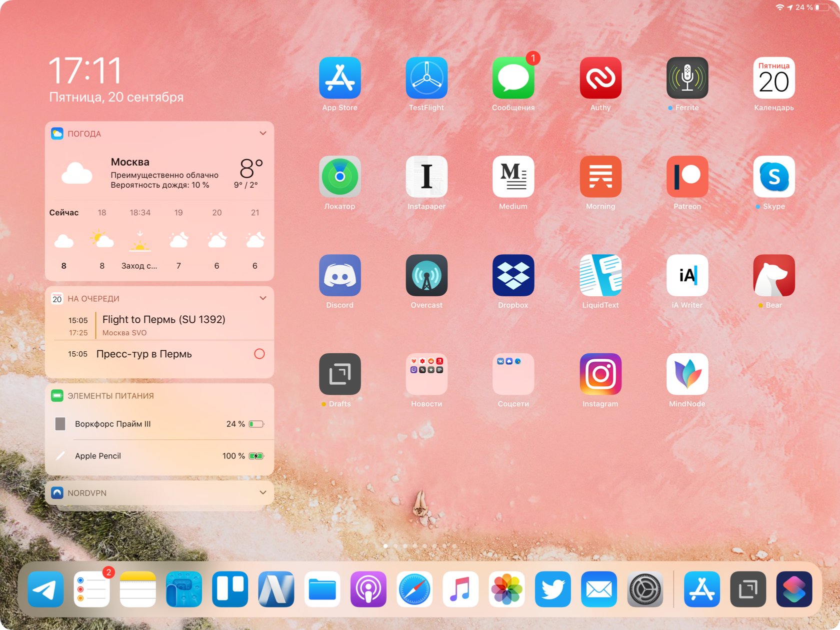Open Photos in the dock

click(507, 589)
